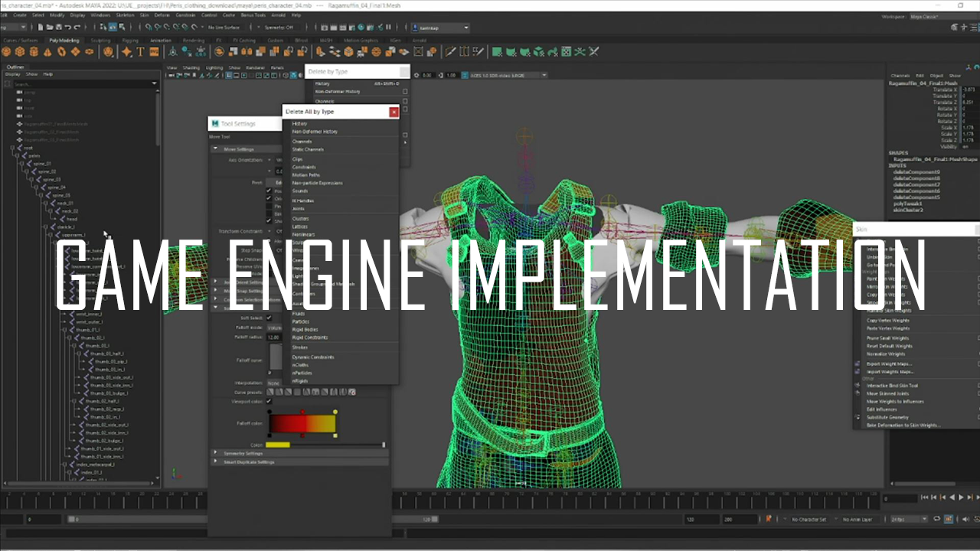
Task: Expand the Symmetry Settings section
Action: (216, 453)
